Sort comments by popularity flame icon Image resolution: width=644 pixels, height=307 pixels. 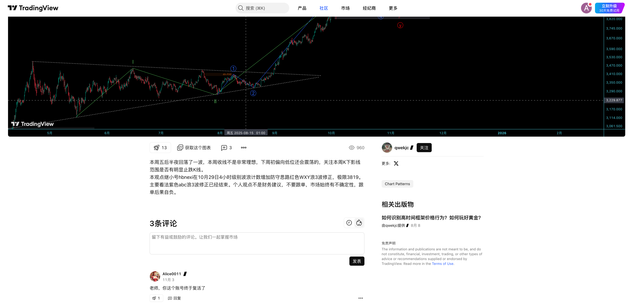pos(359,223)
